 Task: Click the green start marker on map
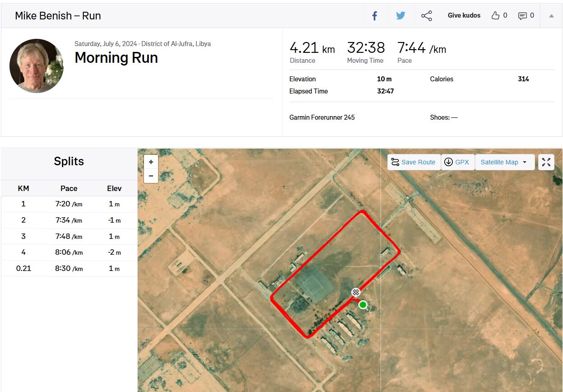363,305
